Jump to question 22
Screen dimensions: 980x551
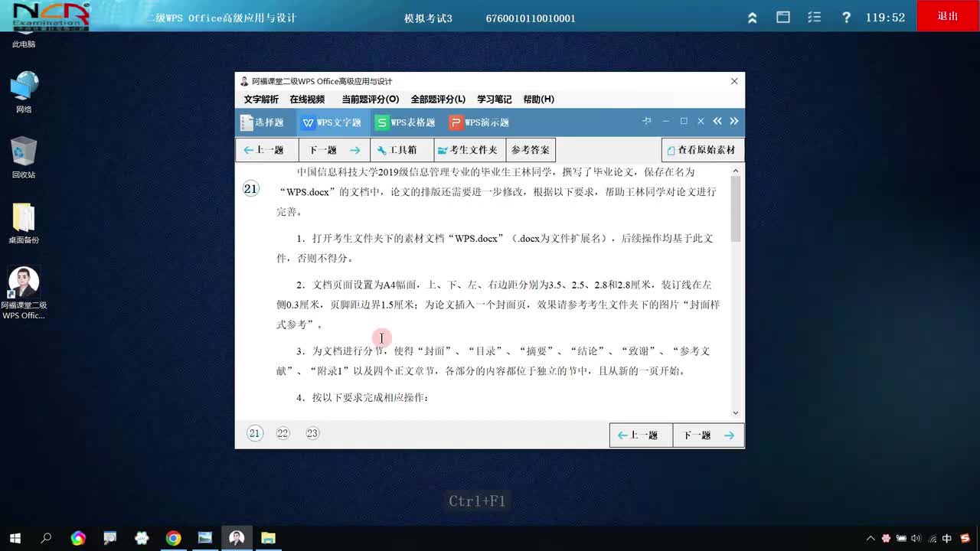pos(283,433)
